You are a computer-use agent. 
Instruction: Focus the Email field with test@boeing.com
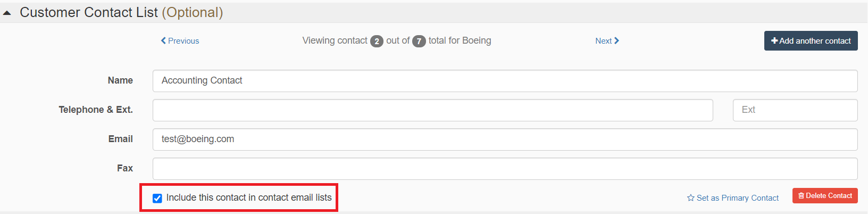tap(505, 139)
